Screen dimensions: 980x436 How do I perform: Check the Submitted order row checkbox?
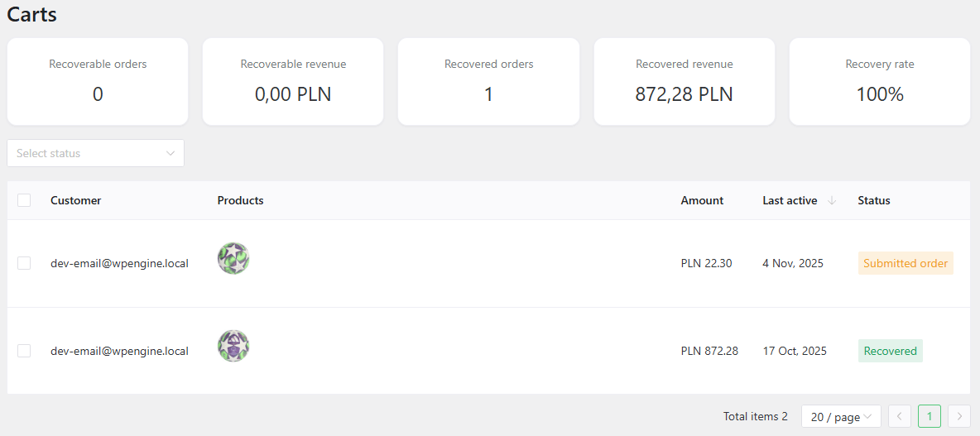tap(24, 263)
